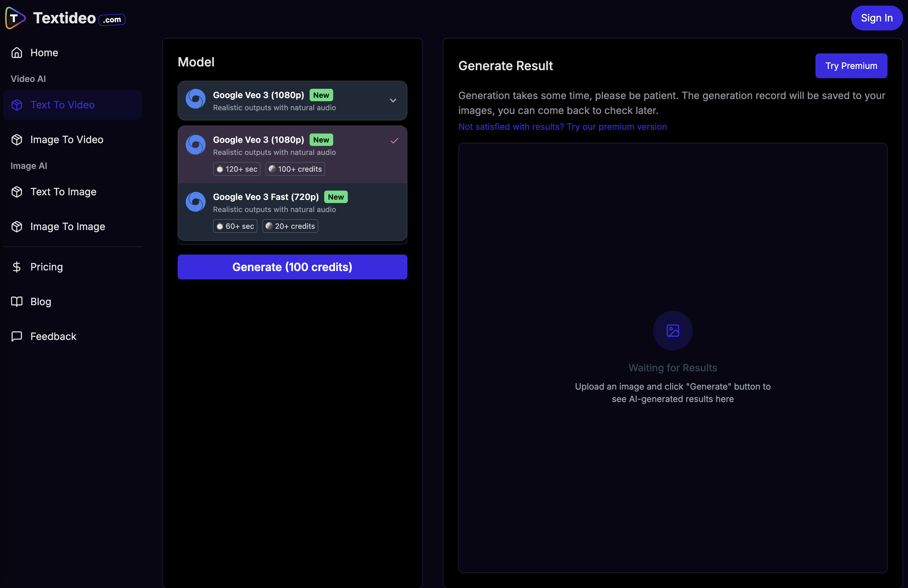Choose the Google Veo 3 Fast (720p) model option

point(292,212)
